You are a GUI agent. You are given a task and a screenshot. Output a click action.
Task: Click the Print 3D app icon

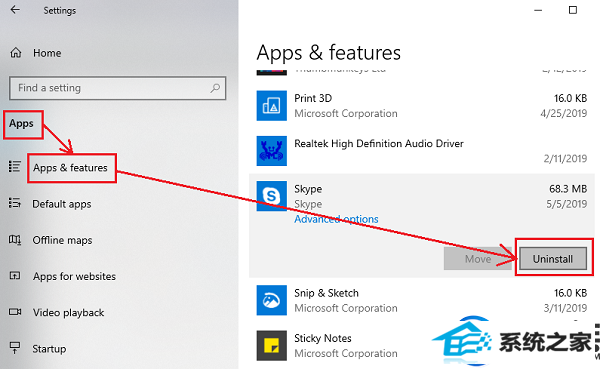click(271, 106)
